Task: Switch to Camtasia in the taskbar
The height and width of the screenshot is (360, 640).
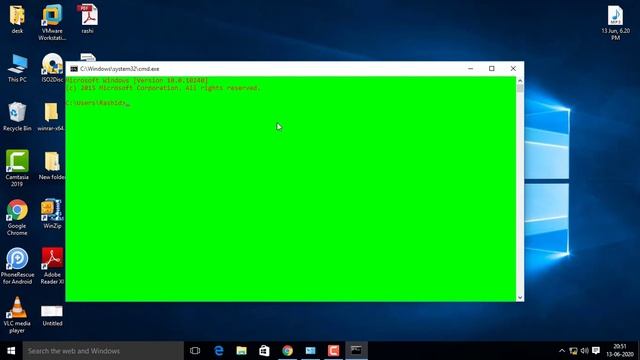Action: click(x=333, y=351)
